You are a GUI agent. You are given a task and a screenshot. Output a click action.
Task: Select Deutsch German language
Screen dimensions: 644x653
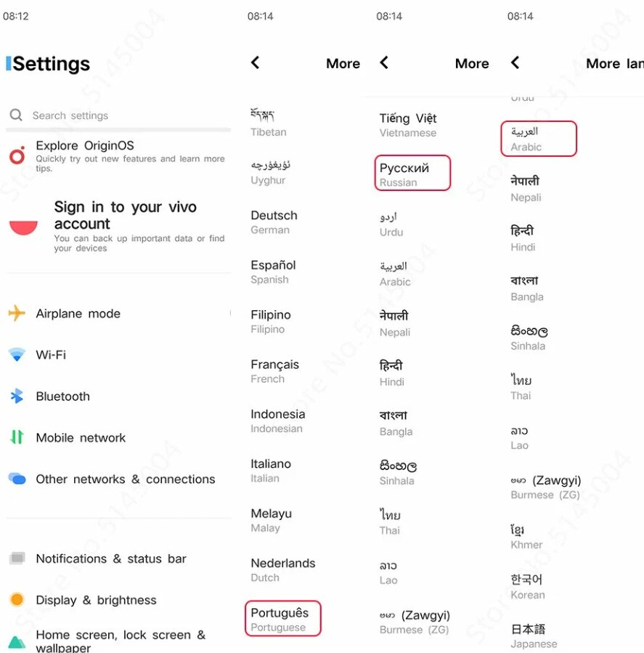[274, 222]
